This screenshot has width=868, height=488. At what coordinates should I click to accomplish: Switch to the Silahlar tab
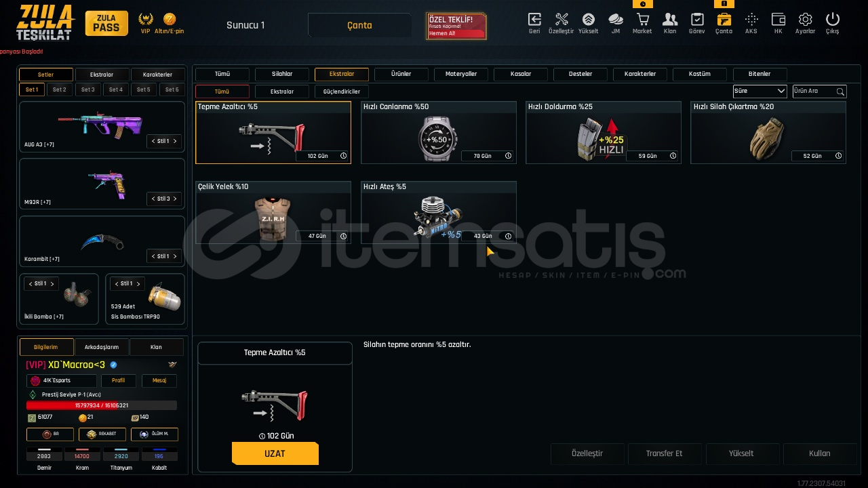pyautogui.click(x=282, y=74)
